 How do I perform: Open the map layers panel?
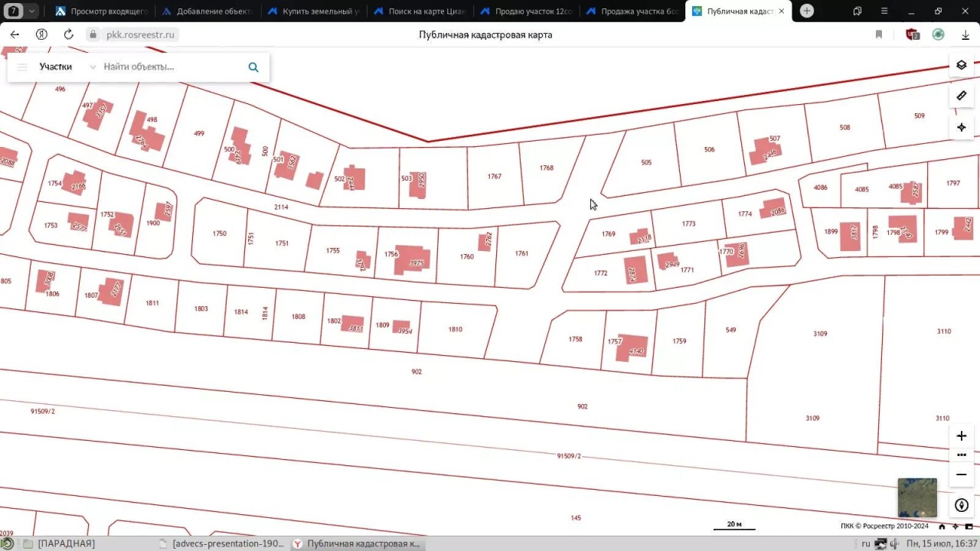[962, 65]
